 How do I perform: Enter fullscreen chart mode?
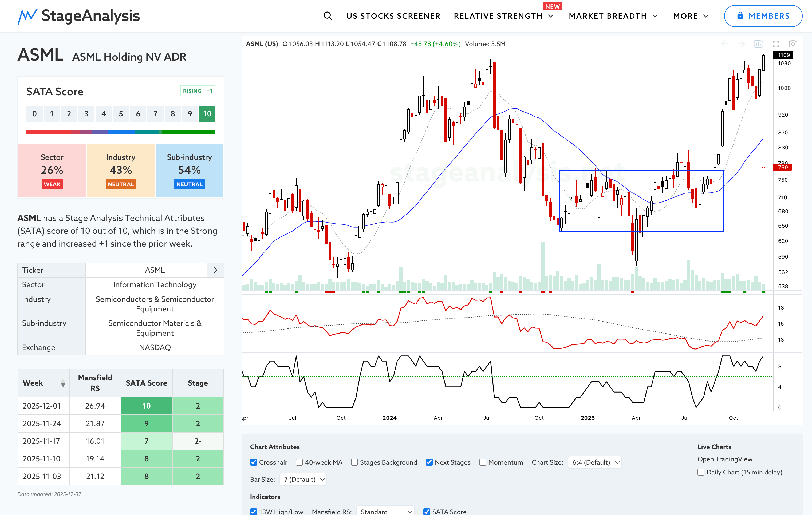(776, 44)
